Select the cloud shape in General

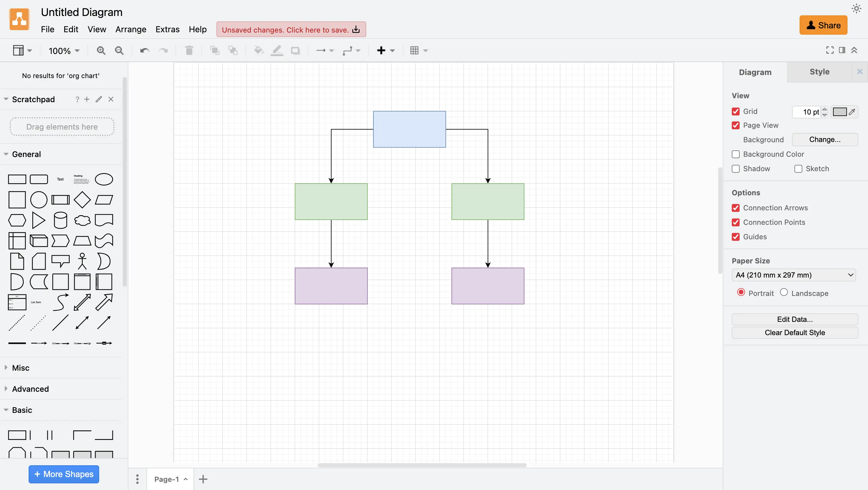(82, 220)
